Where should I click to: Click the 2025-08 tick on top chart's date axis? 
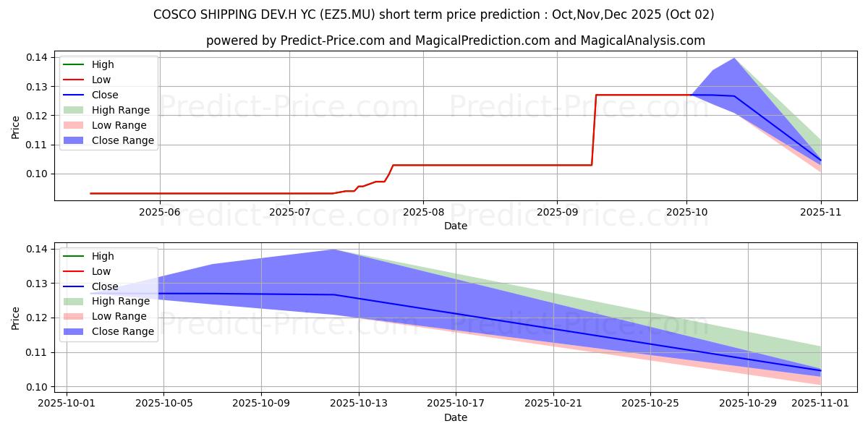[423, 212]
